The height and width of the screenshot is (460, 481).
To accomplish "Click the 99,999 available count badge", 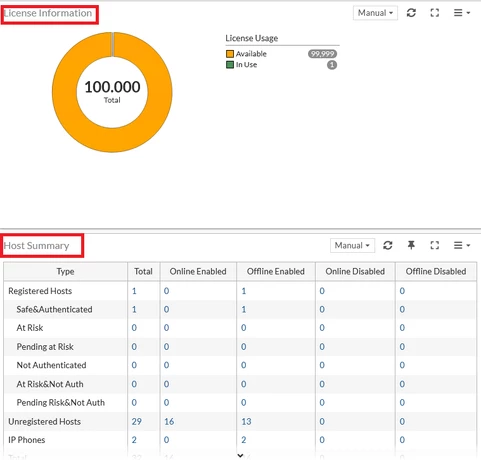I will [x=322, y=54].
